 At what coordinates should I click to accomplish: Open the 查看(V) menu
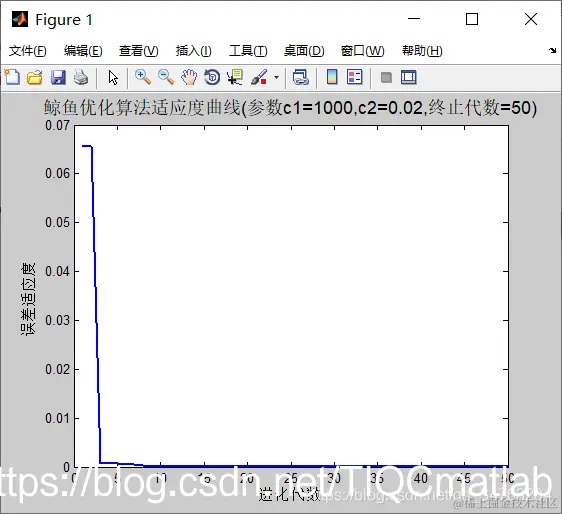[139, 51]
